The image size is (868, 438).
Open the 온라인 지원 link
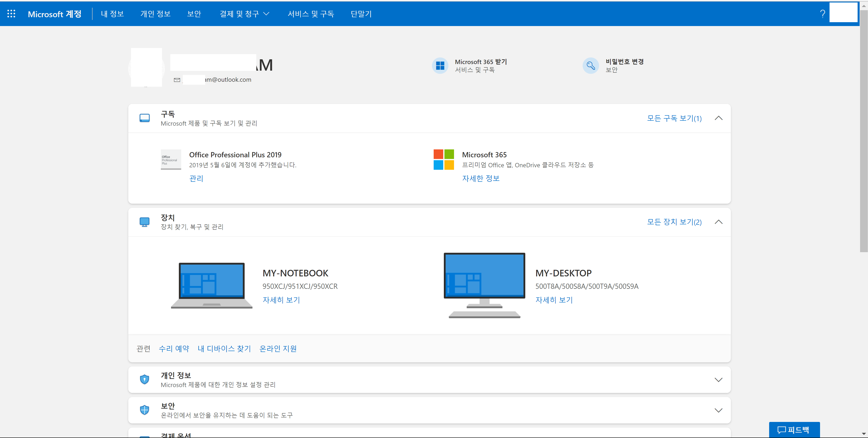(x=278, y=348)
